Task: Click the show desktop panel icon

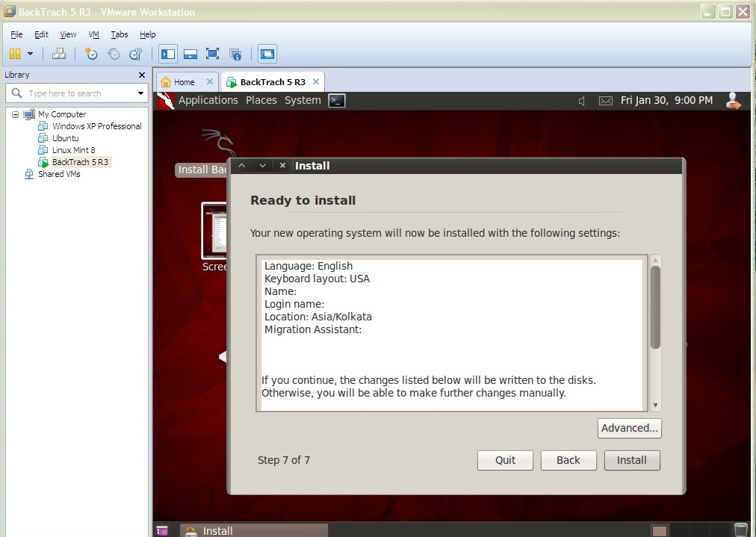Action: point(163,530)
